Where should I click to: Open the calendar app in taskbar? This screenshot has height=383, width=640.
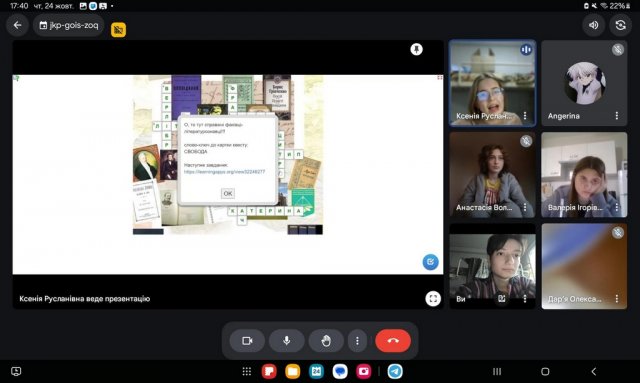tap(316, 371)
